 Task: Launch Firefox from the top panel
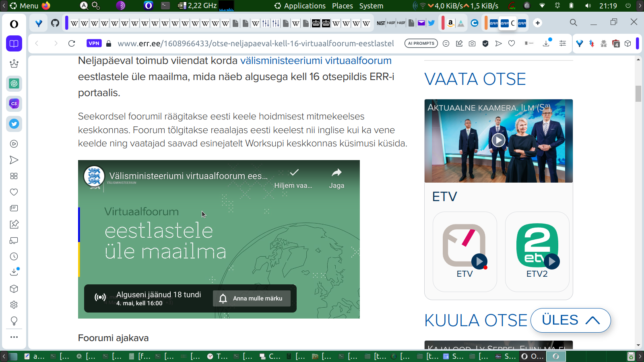click(46, 6)
